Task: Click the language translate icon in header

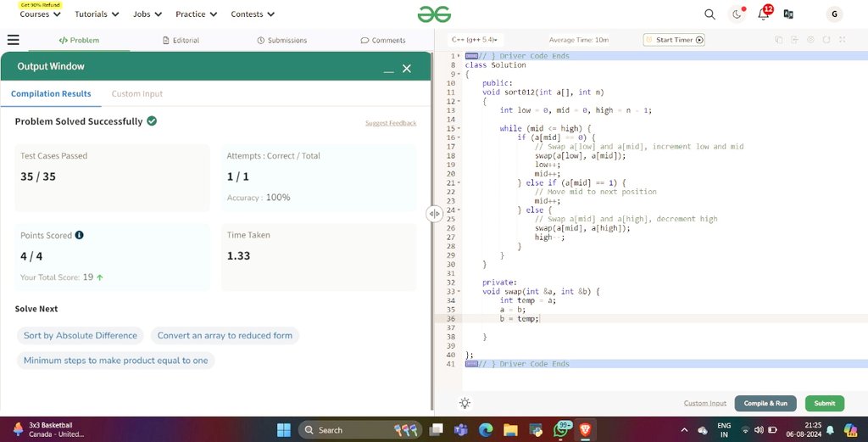Action: tap(788, 14)
